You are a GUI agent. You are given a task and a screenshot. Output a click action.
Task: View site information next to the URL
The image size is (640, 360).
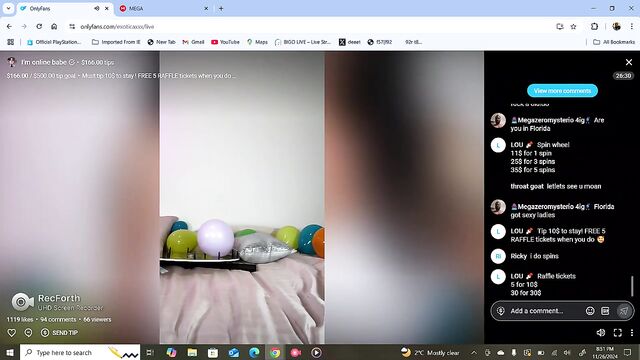coord(72,27)
